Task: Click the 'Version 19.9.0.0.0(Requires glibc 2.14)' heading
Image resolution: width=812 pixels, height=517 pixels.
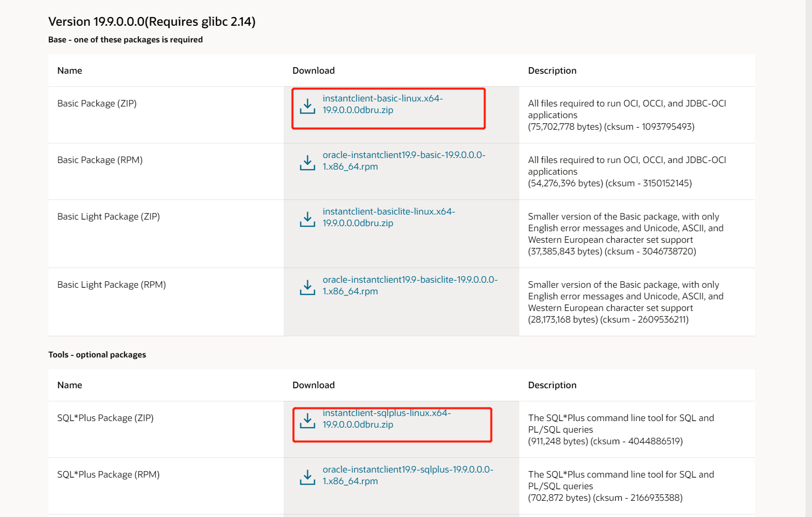Action: 152,22
